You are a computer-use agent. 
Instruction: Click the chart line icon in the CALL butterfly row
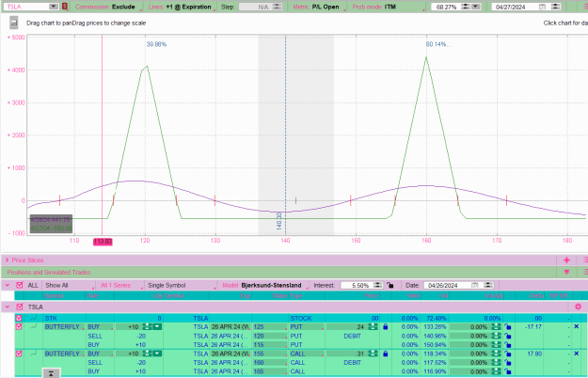point(34,354)
